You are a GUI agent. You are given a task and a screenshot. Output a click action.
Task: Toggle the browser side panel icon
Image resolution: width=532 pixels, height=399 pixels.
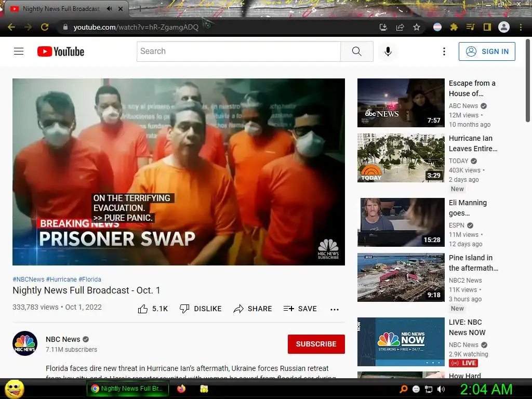tap(487, 27)
